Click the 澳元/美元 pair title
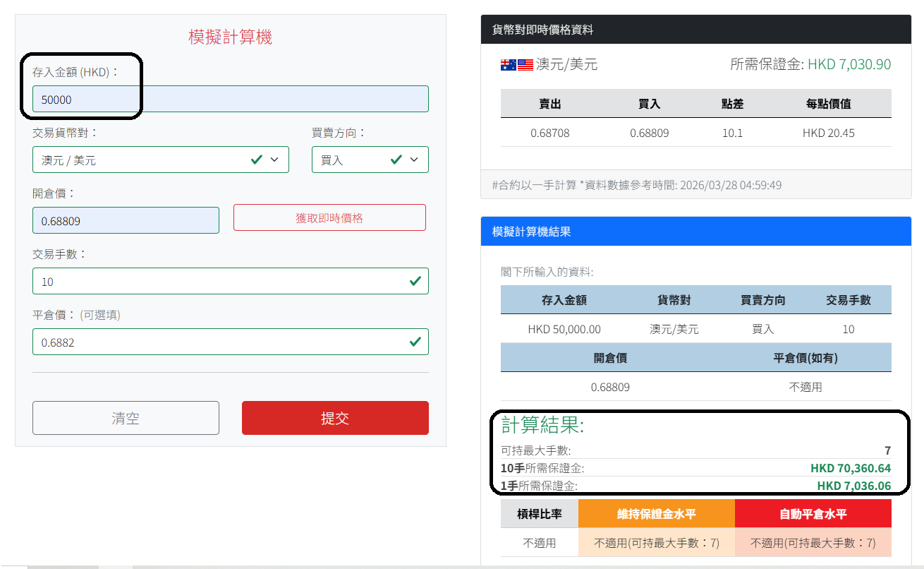The height and width of the screenshot is (569, 924). tap(566, 65)
